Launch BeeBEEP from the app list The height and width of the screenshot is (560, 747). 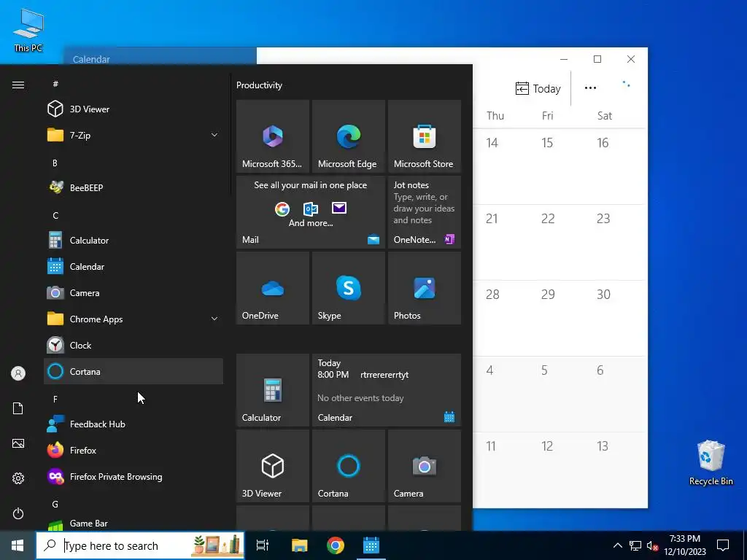pyautogui.click(x=133, y=187)
